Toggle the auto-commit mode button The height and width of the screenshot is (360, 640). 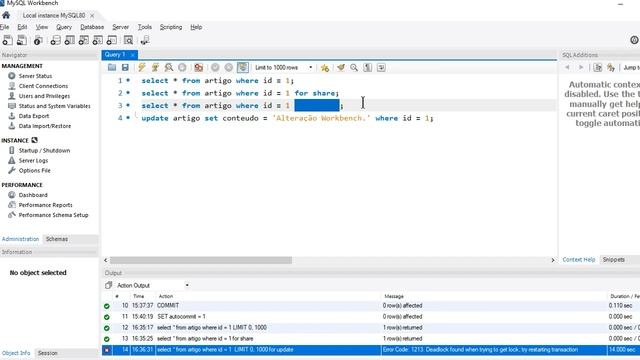click(242, 67)
